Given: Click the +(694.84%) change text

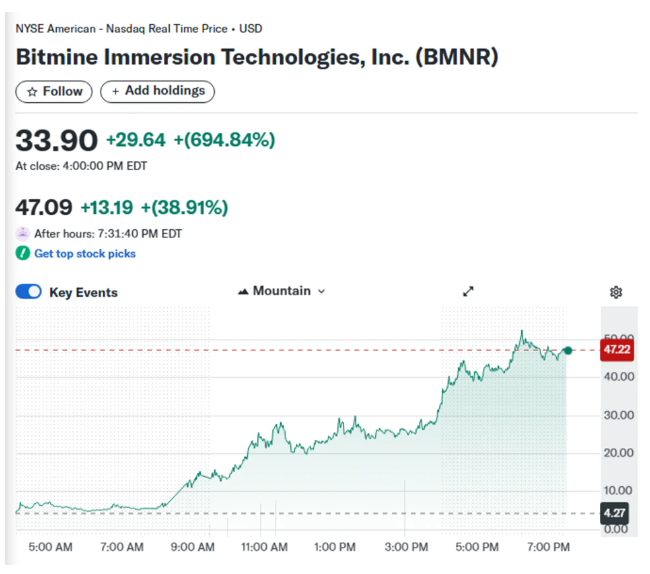Looking at the screenshot, I should tap(224, 140).
